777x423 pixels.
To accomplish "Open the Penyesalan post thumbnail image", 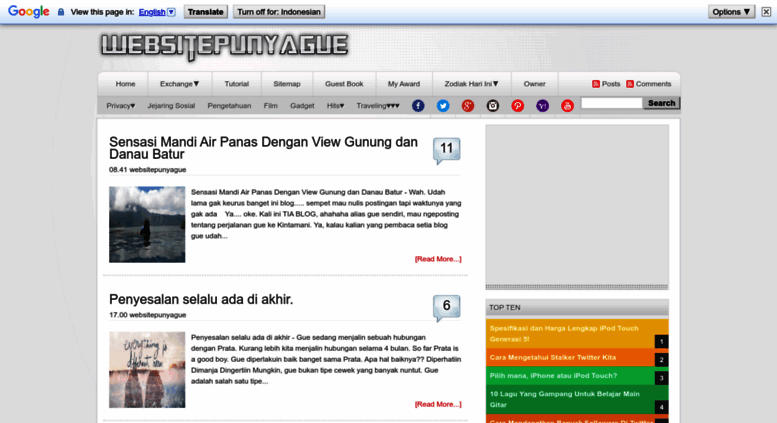I will (x=147, y=370).
